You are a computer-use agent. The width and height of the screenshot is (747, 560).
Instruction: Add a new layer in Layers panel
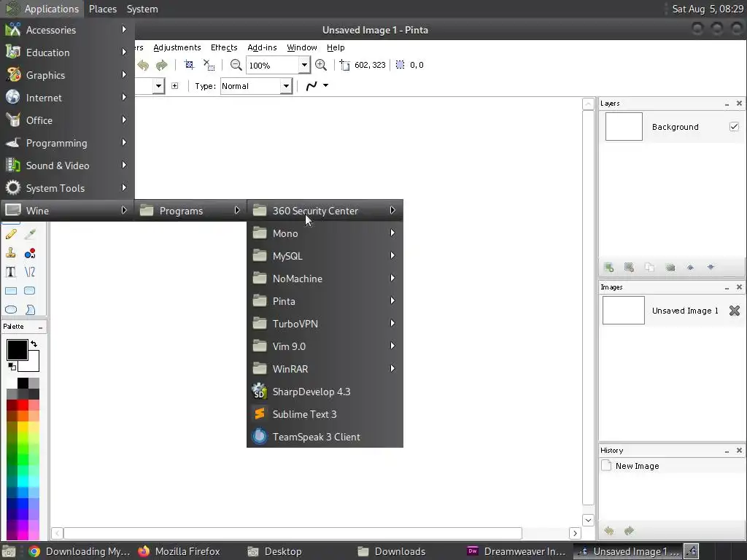point(609,268)
